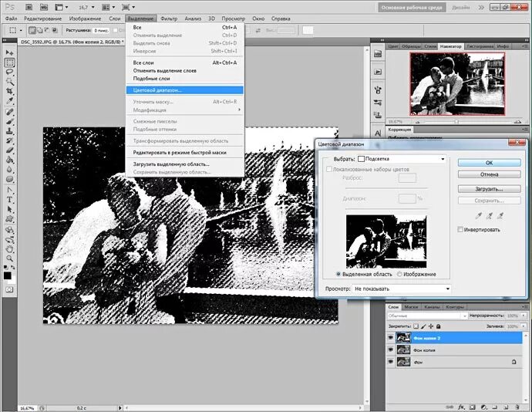Select the Rectangular Marquee tool
The height and width of the screenshot is (412, 532).
pyautogui.click(x=9, y=62)
